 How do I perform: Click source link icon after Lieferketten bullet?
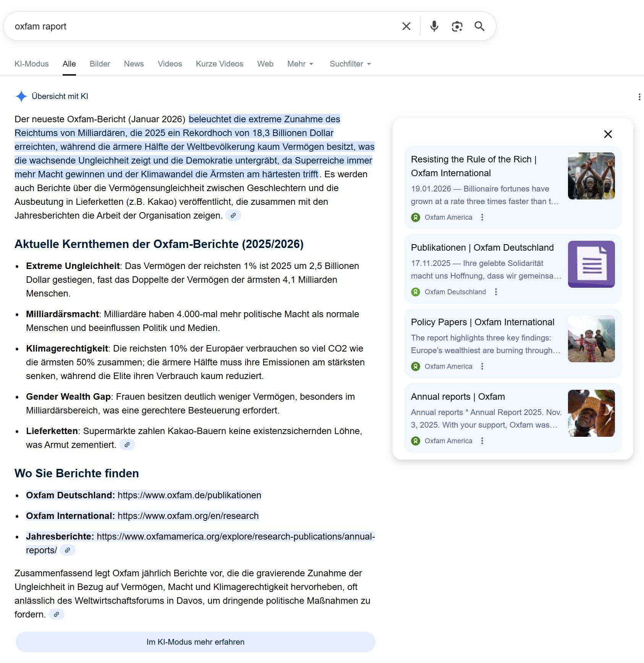coord(127,445)
